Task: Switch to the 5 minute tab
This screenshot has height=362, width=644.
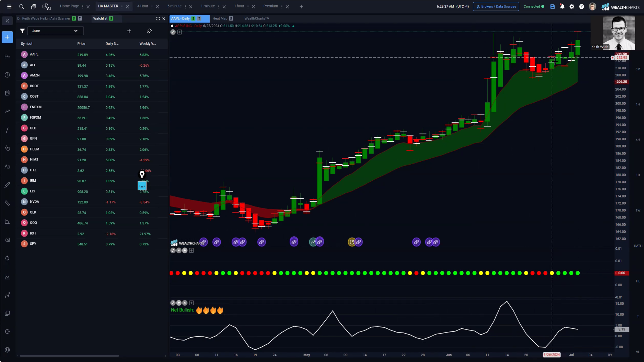Action: [174, 6]
